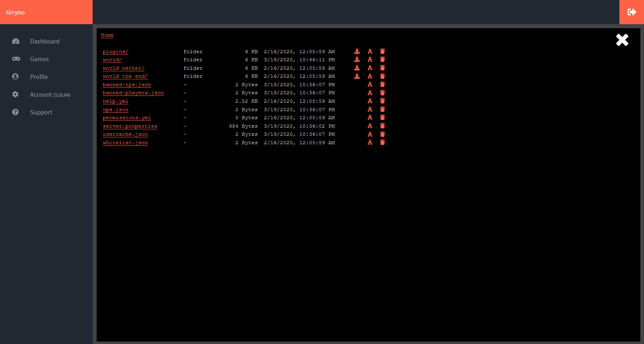The image size is (644, 344).
Task: Click the 984 Bytes size of server.properties
Action: pos(243,126)
